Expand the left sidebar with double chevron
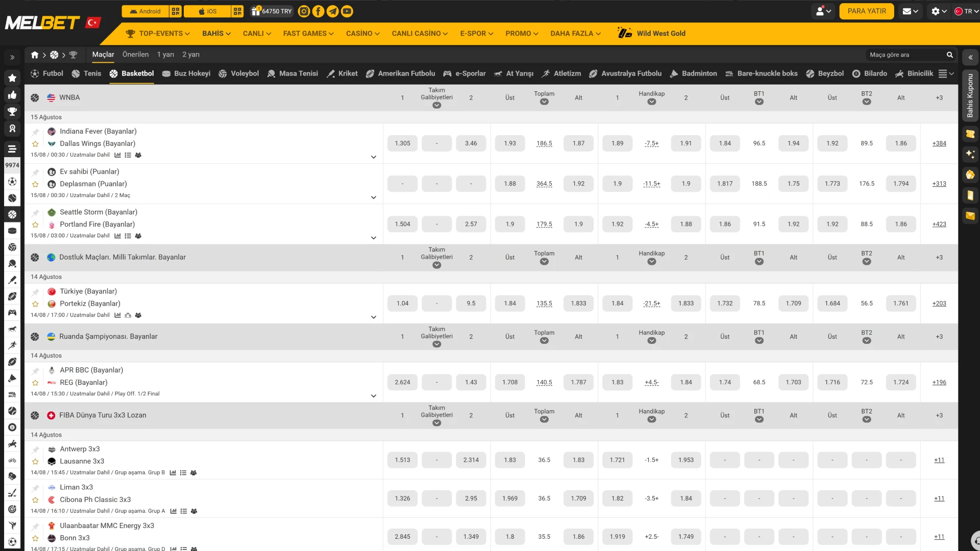980x551 pixels. pyautogui.click(x=12, y=57)
